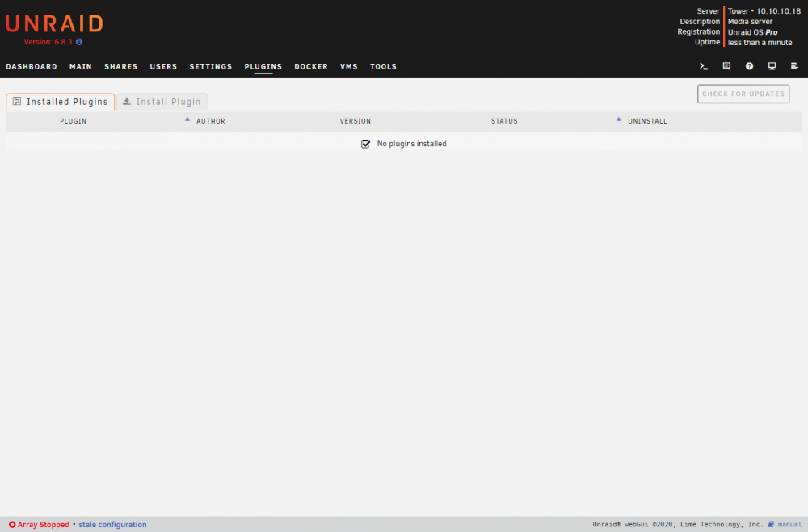Click the Unraid logo
The image size is (808, 532).
click(54, 23)
